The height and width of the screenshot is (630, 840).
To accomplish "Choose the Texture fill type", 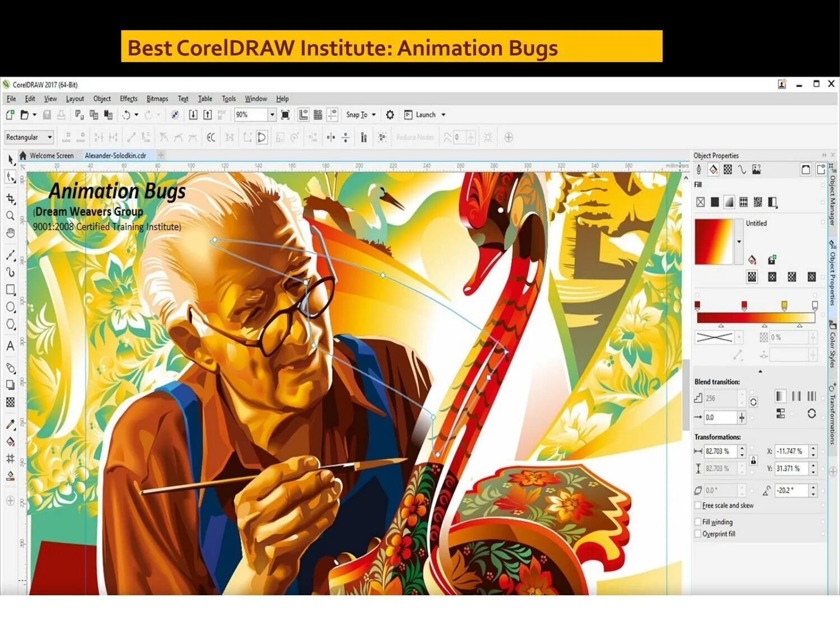I will [758, 202].
